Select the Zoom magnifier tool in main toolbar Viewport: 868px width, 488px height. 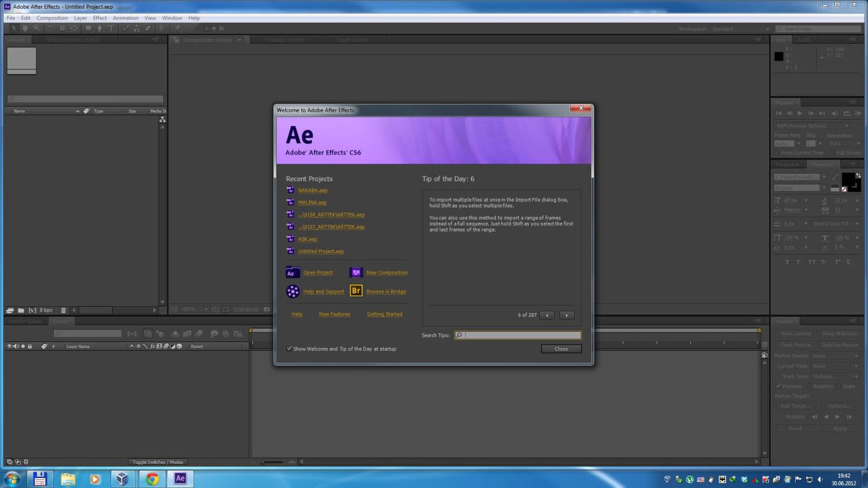coord(37,28)
